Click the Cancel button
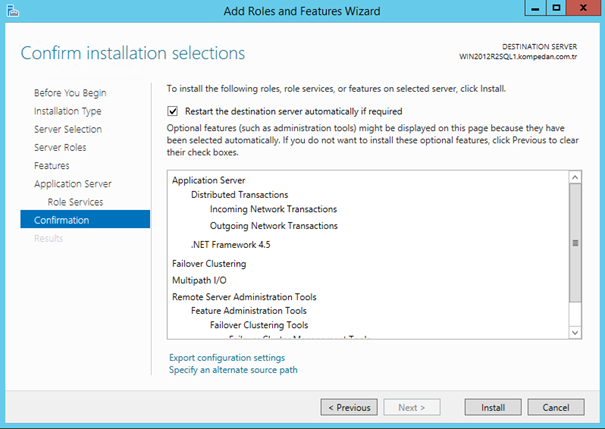The image size is (605, 429). [555, 407]
